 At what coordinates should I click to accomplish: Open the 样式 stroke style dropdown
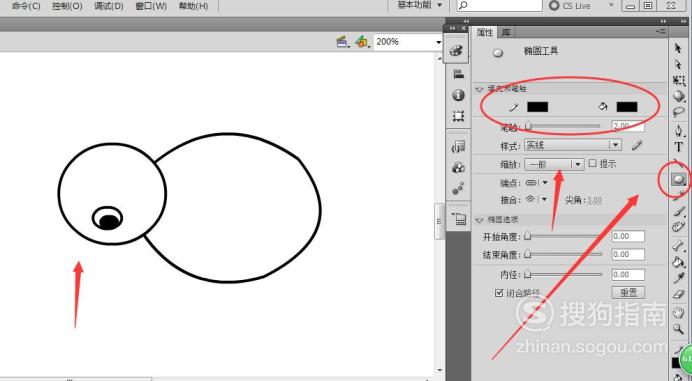click(573, 145)
